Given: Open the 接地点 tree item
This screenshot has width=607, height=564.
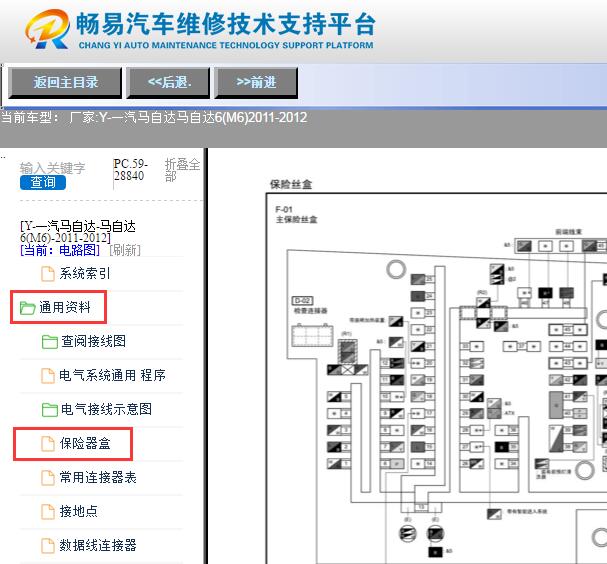Looking at the screenshot, I should (79, 511).
